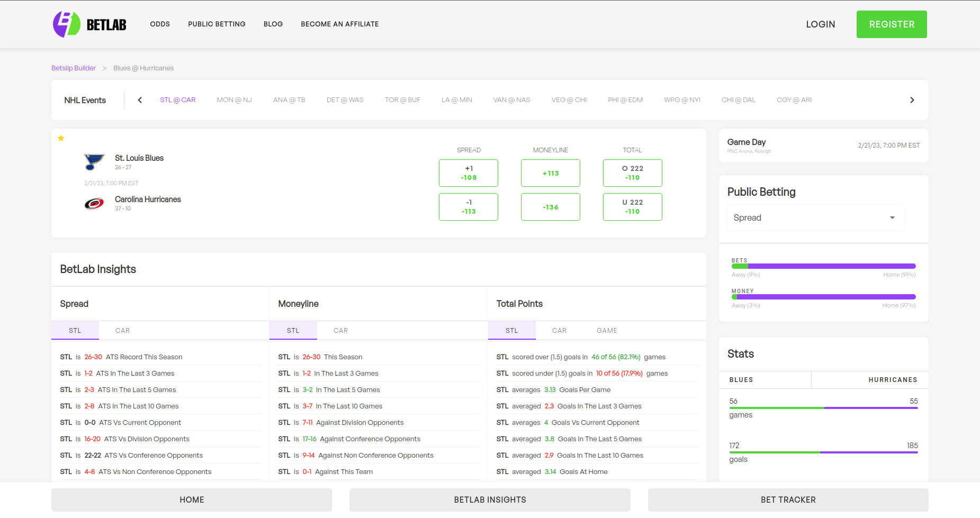The height and width of the screenshot is (518, 980).
Task: Click the St. Louis Blues team logo
Action: click(x=94, y=162)
